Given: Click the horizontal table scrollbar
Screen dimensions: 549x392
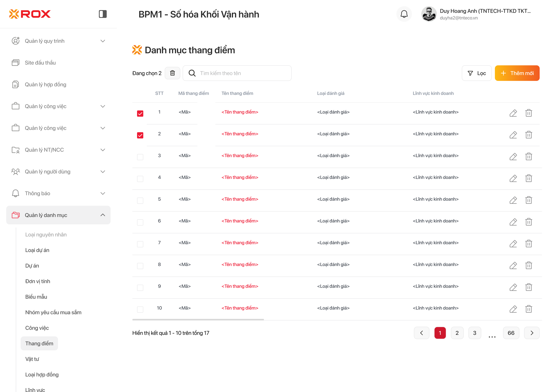Looking at the screenshot, I should click(x=198, y=320).
